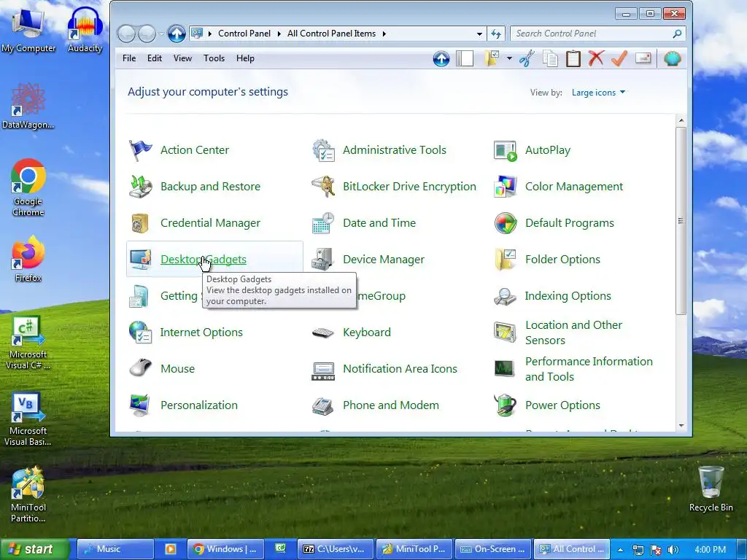This screenshot has height=560, width=747.
Task: Click Control Panel in the address breadcrumb
Action: tap(244, 34)
